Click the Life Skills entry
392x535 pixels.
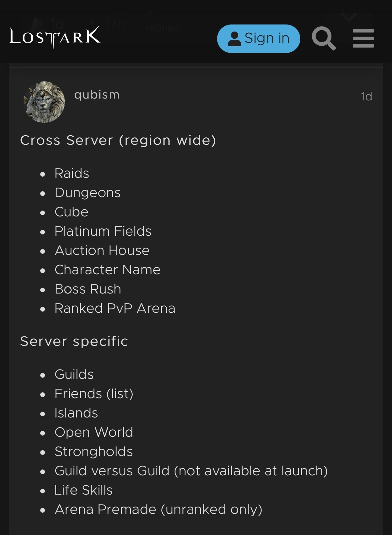[84, 490]
